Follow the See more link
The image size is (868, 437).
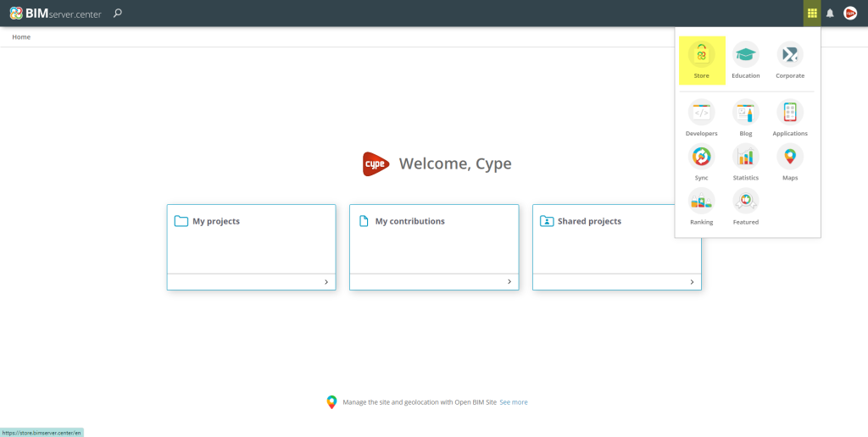(x=513, y=402)
